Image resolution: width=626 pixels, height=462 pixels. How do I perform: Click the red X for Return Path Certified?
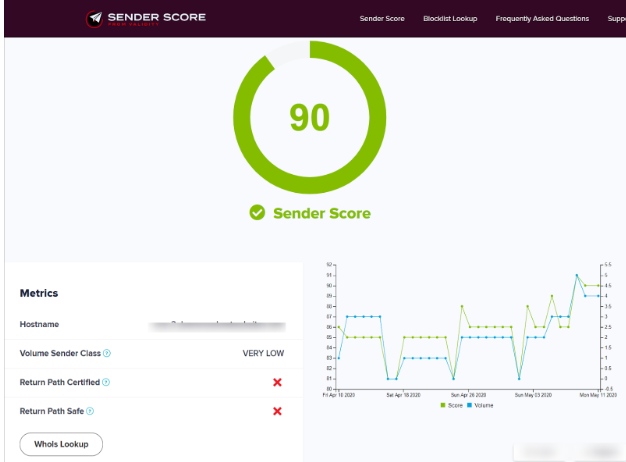277,382
